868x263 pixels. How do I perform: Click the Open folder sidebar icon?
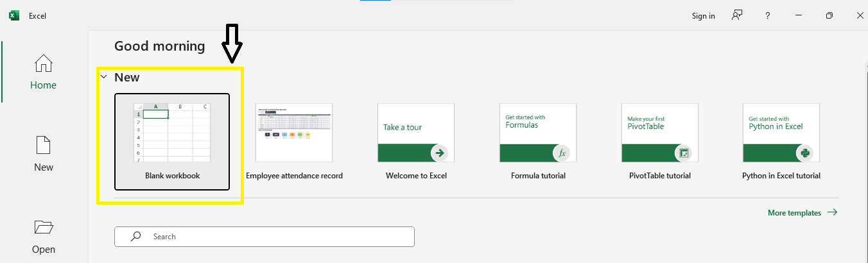click(x=44, y=227)
